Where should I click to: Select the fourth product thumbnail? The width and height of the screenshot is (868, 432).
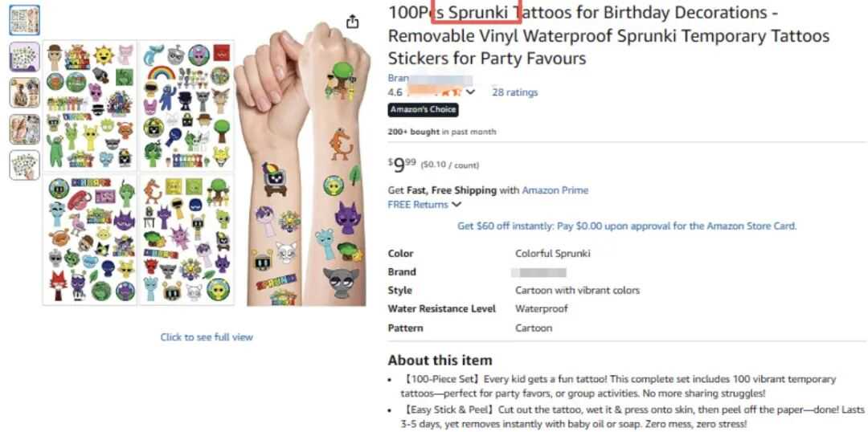pyautogui.click(x=24, y=128)
